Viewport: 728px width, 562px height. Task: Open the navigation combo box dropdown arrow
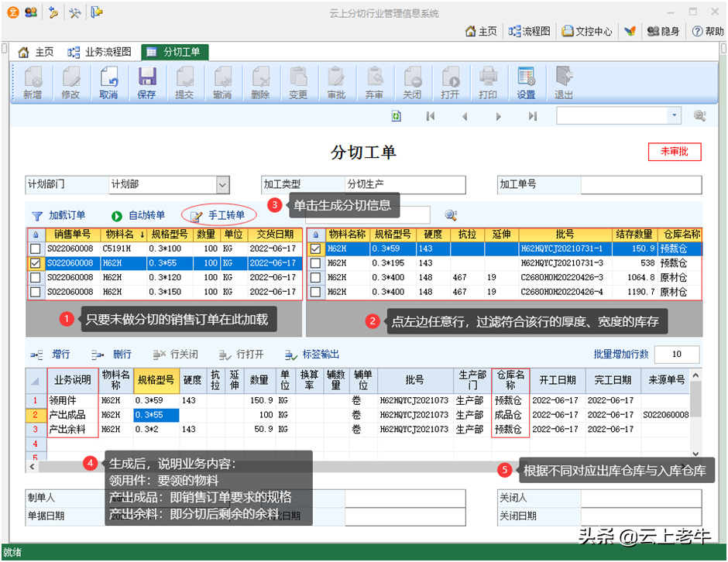click(x=674, y=116)
